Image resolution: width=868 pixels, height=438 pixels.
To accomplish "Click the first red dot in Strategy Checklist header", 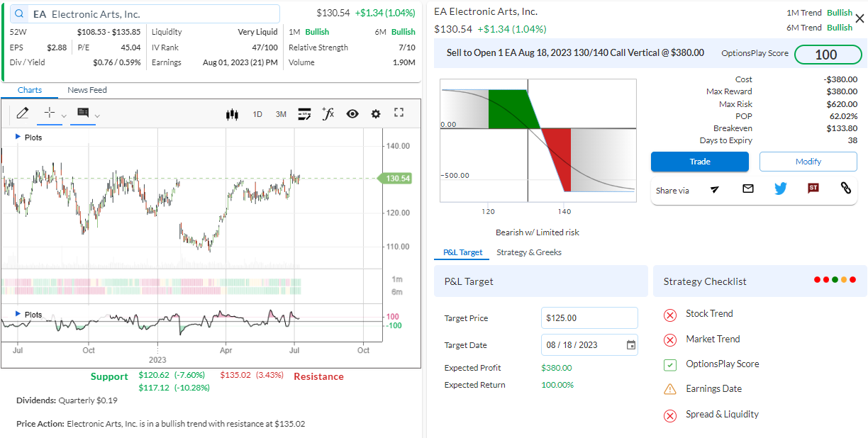I will pos(818,280).
